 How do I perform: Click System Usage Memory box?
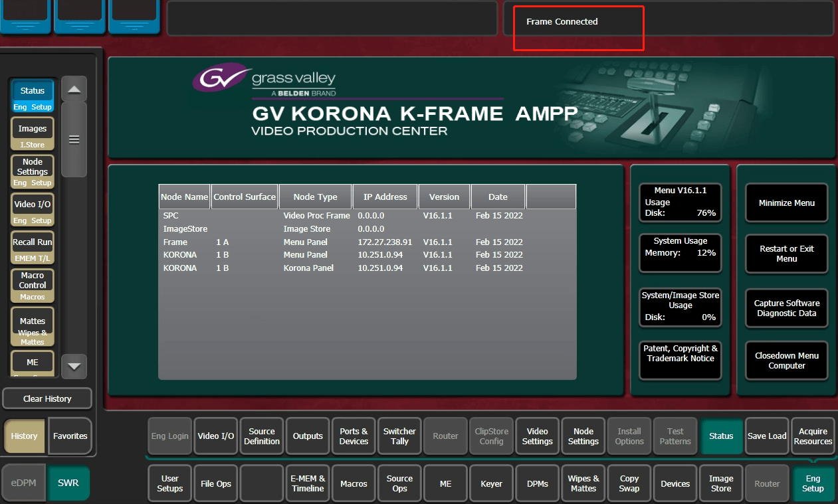(681, 254)
